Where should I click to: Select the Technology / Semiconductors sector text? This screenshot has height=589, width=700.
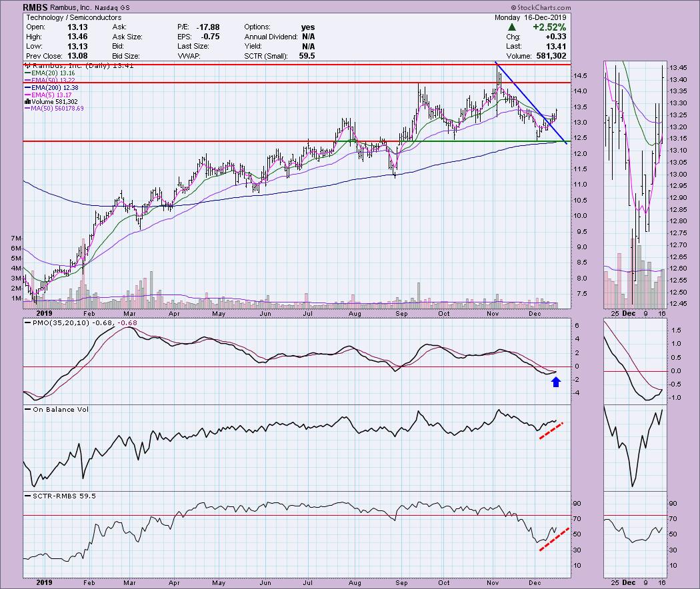tap(73, 17)
